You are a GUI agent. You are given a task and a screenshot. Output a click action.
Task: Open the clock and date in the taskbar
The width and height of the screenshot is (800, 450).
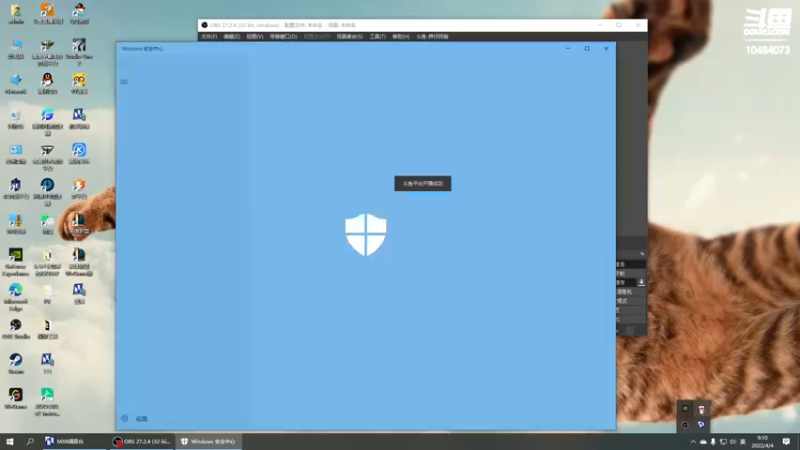[762, 441]
